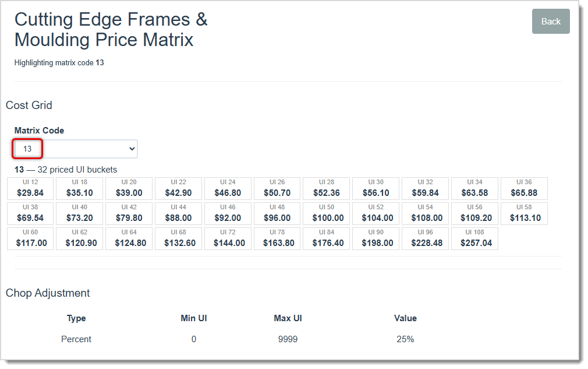Screen dimensions: 588x369
Task: Click the UI 36 bucket $65.88
Action: click(524, 188)
